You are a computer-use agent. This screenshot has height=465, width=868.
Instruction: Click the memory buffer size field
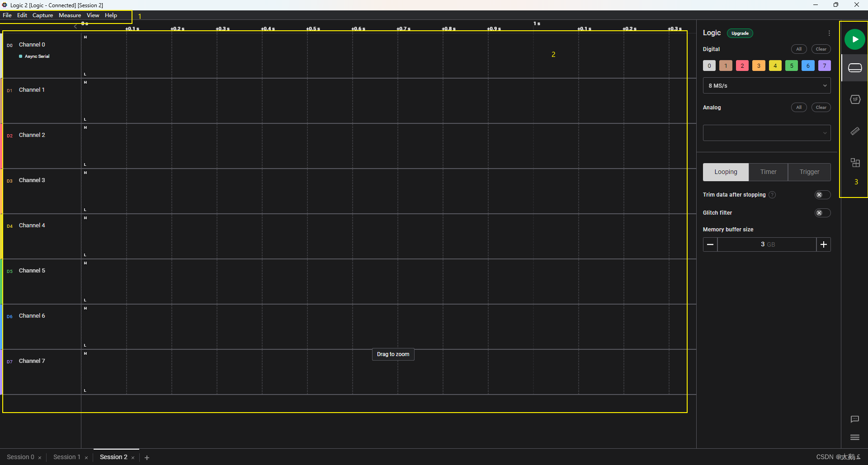pos(767,244)
